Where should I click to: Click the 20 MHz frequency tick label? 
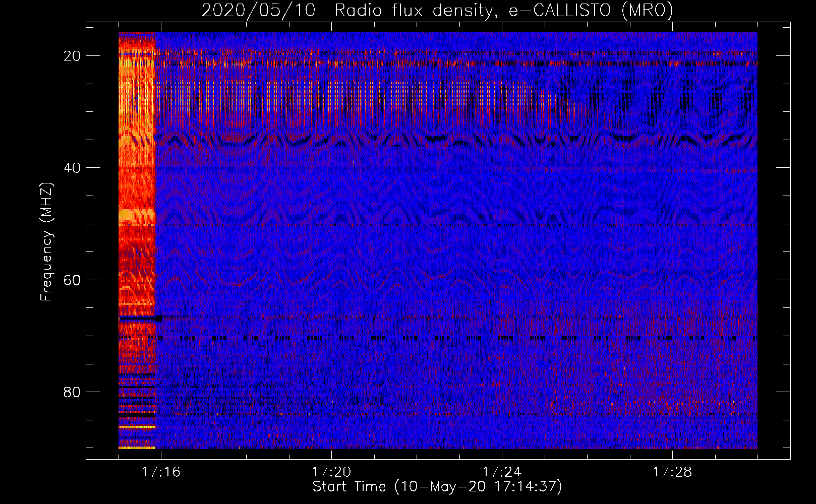72,56
